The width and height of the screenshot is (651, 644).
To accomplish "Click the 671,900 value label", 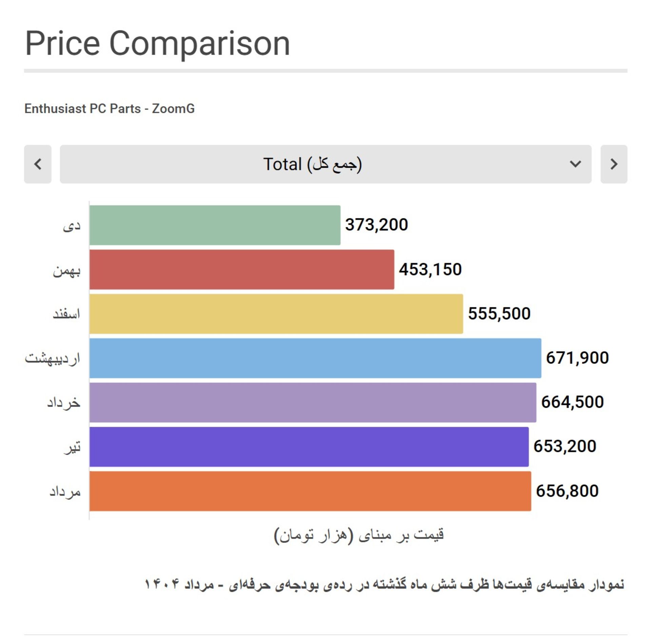I will tap(577, 358).
